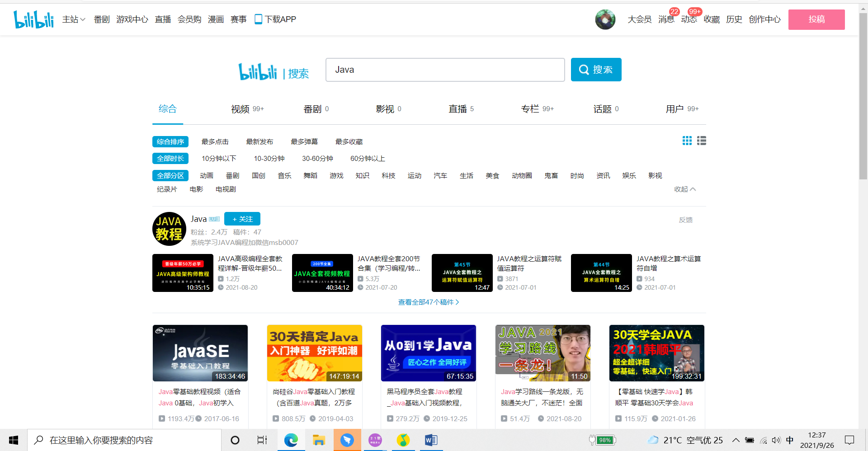Click the Java search input field
This screenshot has height=451, width=868.
click(445, 70)
